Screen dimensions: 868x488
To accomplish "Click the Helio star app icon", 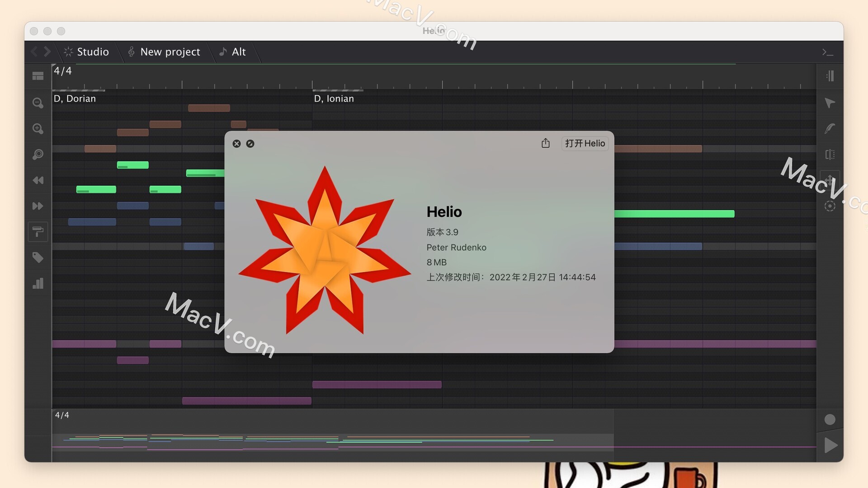I will click(325, 250).
